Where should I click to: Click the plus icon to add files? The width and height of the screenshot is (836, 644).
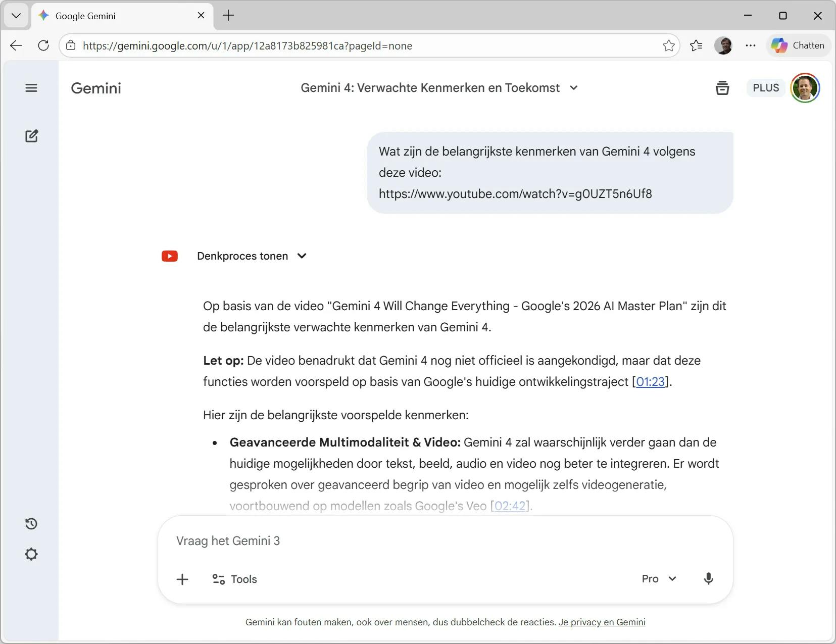pos(182,579)
